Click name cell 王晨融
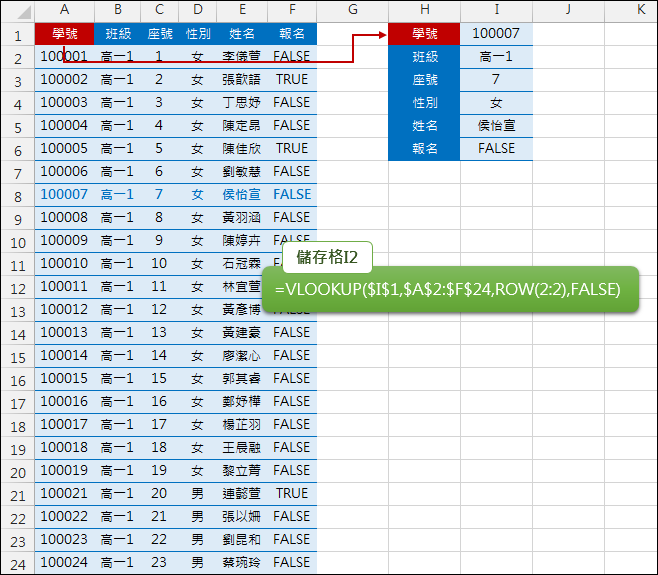This screenshot has width=658, height=575. click(x=242, y=447)
